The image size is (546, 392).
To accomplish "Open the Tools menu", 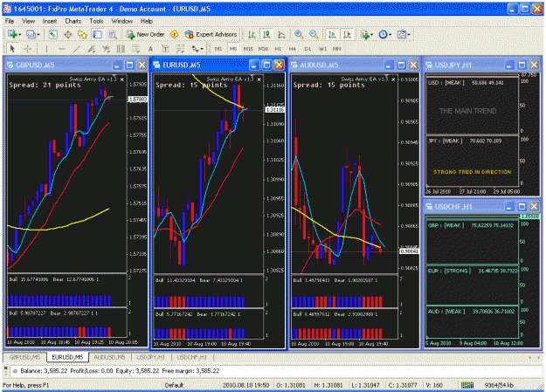I will point(96,21).
